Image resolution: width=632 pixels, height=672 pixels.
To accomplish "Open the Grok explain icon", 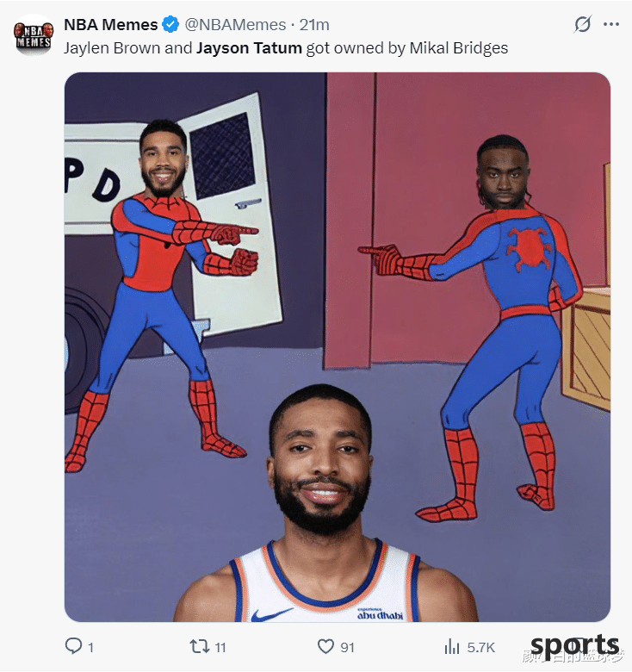I will coord(583,24).
